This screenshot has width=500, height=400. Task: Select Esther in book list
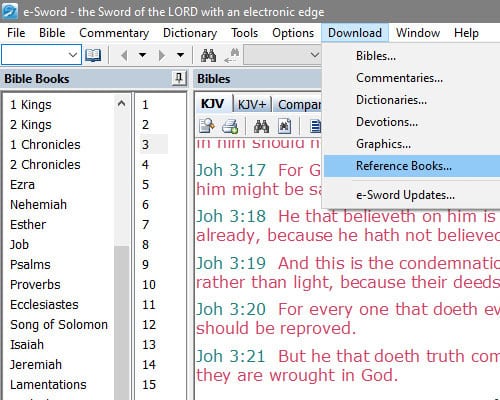[28, 225]
